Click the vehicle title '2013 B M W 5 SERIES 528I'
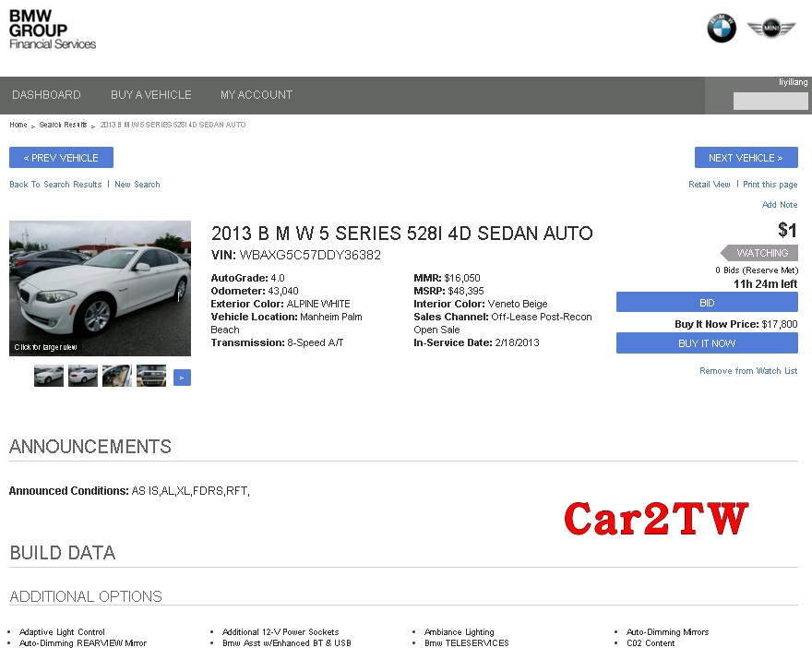 pyautogui.click(x=402, y=234)
